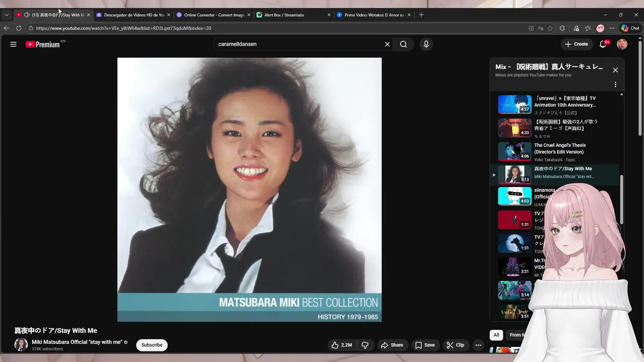This screenshot has width=644, height=362.
Task: Open browser favorites list icon
Action: tap(588, 28)
